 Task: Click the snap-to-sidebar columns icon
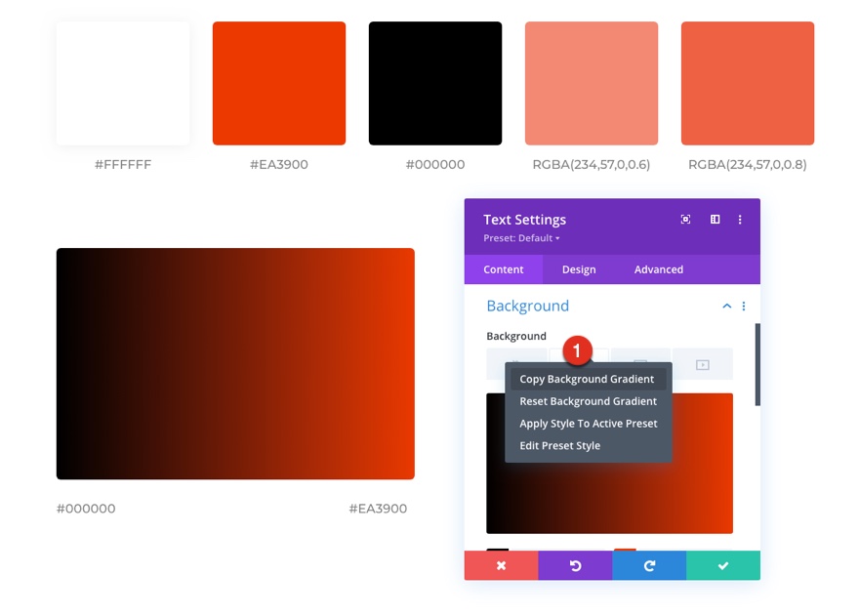[715, 220]
